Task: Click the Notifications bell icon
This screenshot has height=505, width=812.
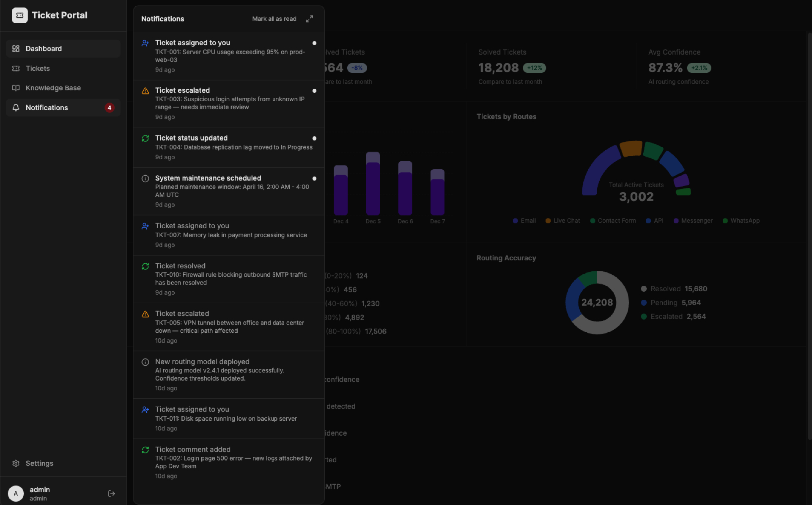Action: [x=16, y=108]
